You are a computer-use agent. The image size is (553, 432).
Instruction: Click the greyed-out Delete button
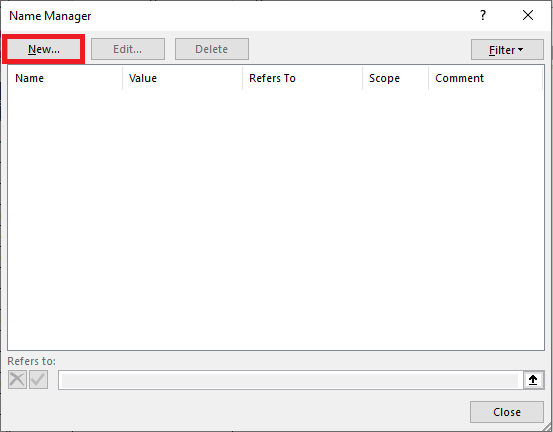[212, 49]
